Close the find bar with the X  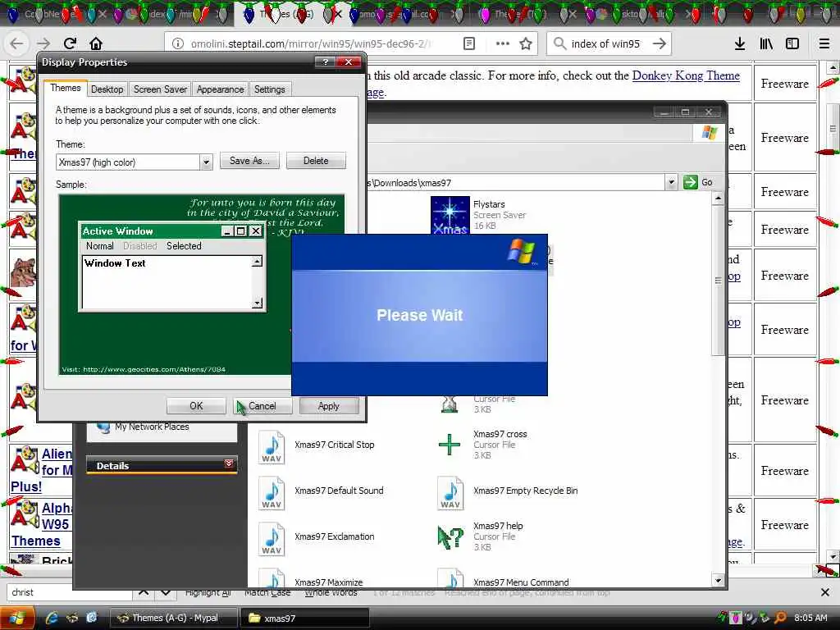[x=825, y=592]
